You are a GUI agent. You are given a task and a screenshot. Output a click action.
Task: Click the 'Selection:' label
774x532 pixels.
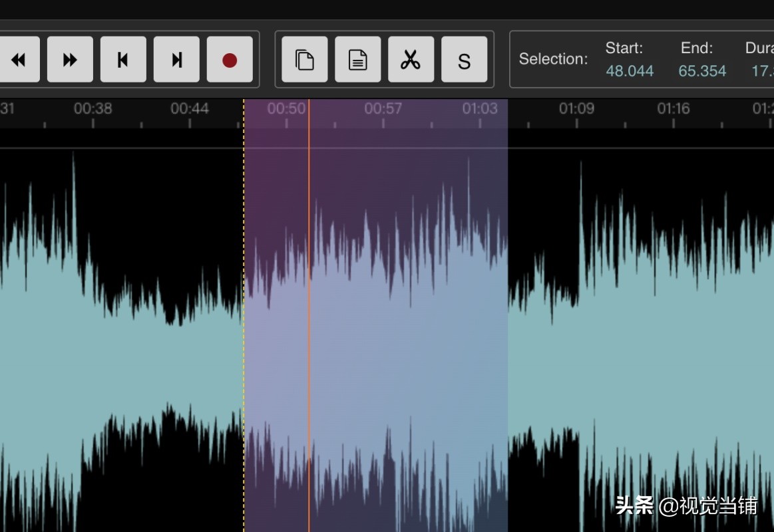click(553, 59)
